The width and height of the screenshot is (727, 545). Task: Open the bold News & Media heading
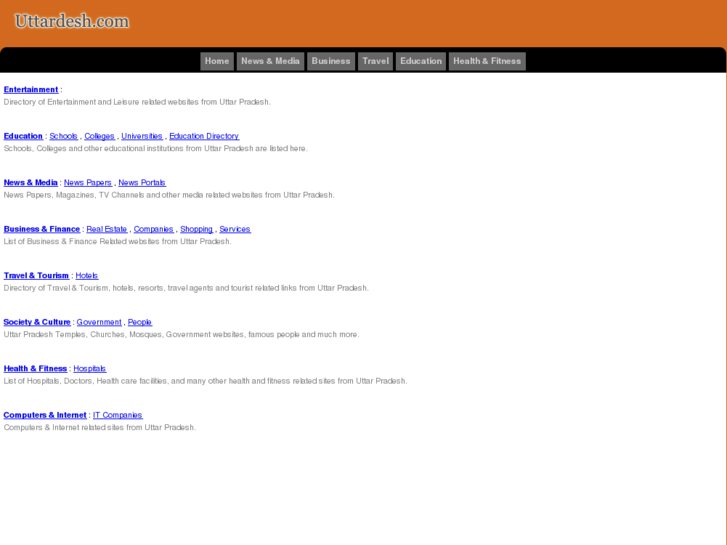(x=31, y=182)
